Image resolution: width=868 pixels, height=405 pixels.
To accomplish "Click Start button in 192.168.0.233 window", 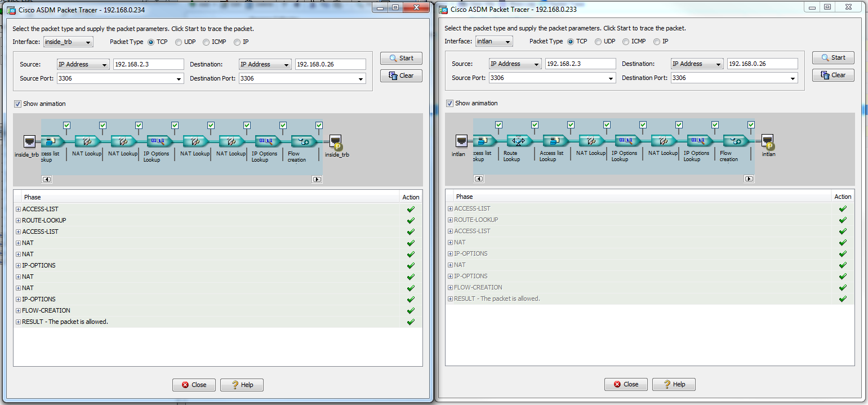I will coord(833,57).
